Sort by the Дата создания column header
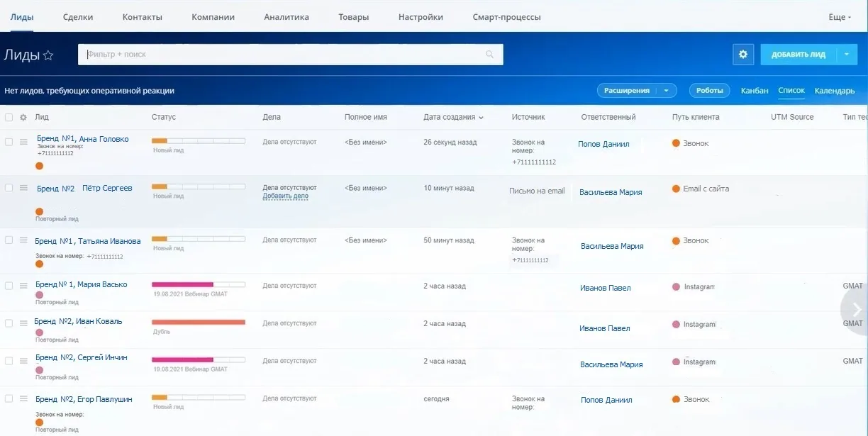The image size is (868, 436). (453, 117)
